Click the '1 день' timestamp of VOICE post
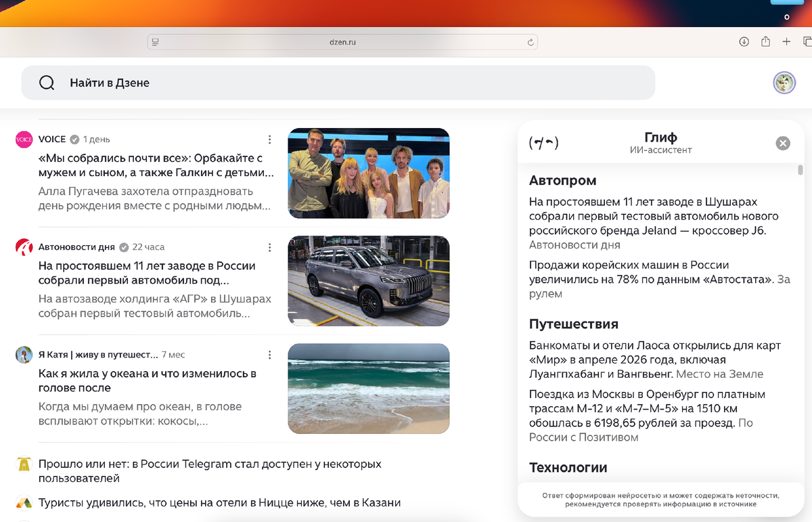Screen dimensions: 812x522 [x=96, y=139]
